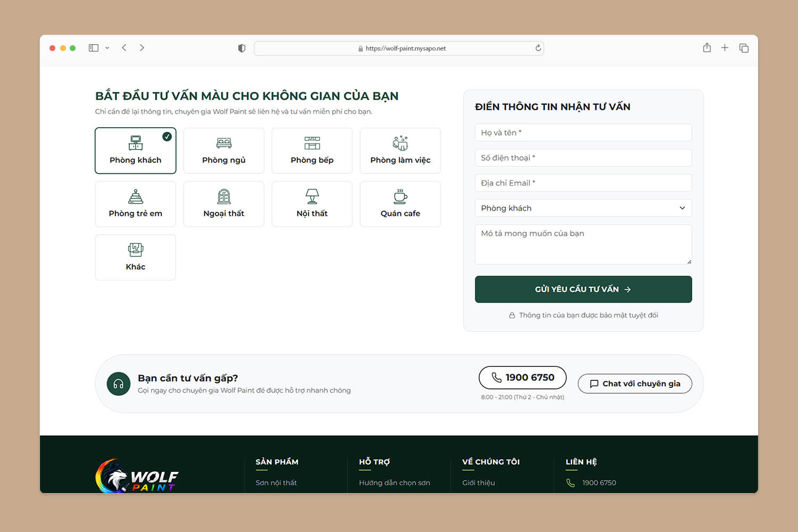Focus the Họ và tên input field
Viewport: 798px width, 532px height.
pyautogui.click(x=583, y=132)
